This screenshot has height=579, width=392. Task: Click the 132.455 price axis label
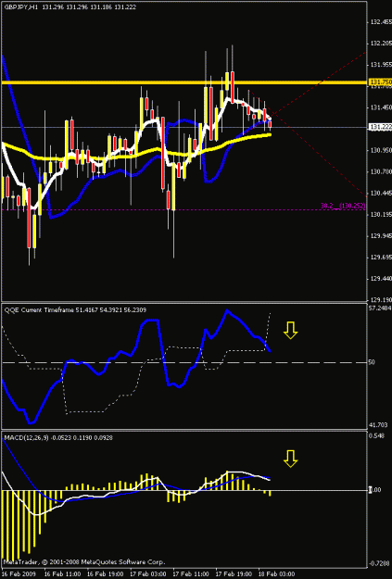tap(381, 22)
